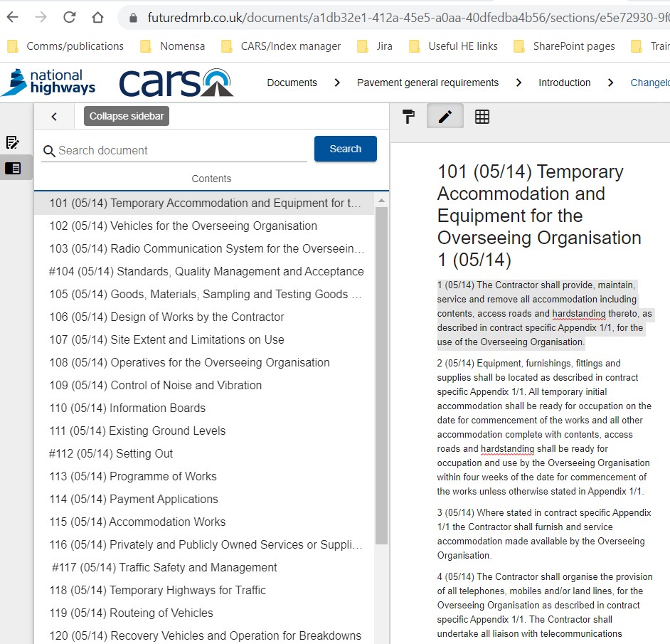Open section 109 Control of Noise and Vibration
The image size is (670, 644).
coord(155,385)
